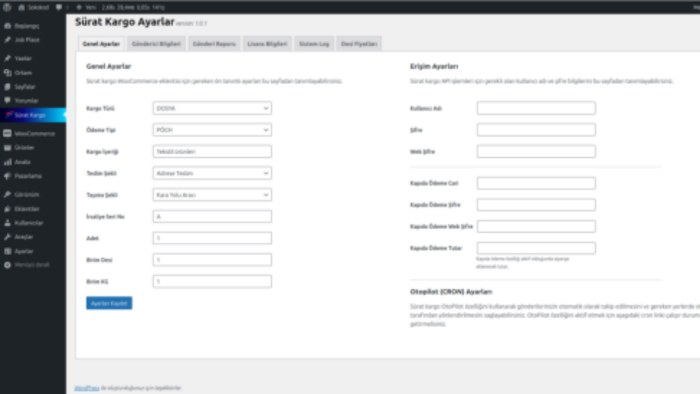Focus the Kapıda Ödeme Cari field

pyautogui.click(x=536, y=183)
